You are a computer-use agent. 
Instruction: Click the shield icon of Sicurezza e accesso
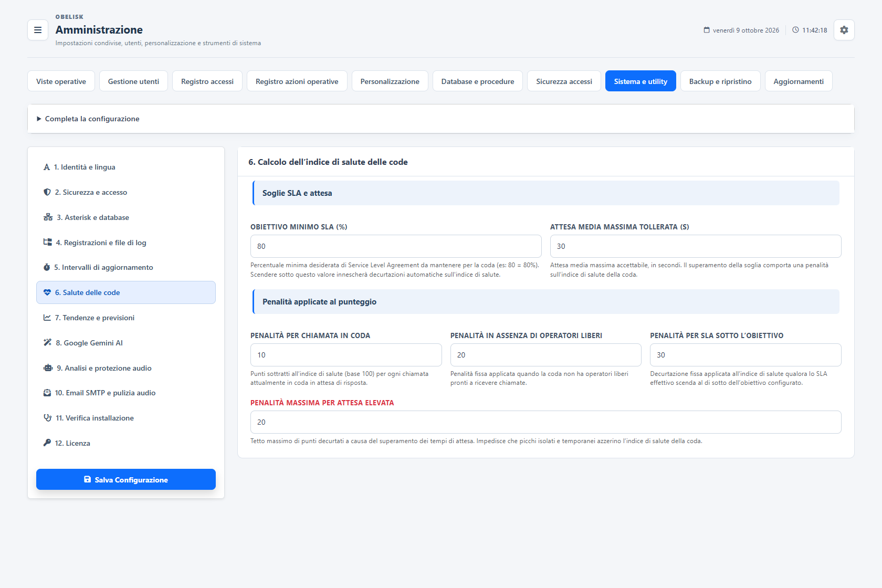(x=47, y=192)
